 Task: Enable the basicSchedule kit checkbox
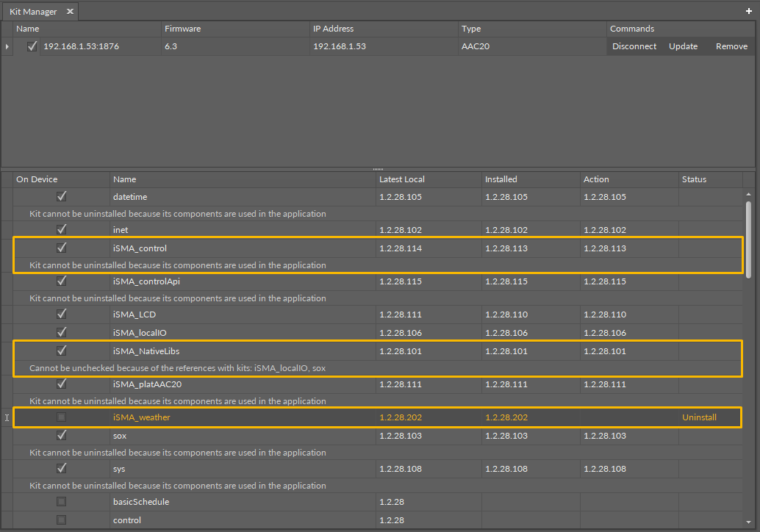[x=62, y=502]
